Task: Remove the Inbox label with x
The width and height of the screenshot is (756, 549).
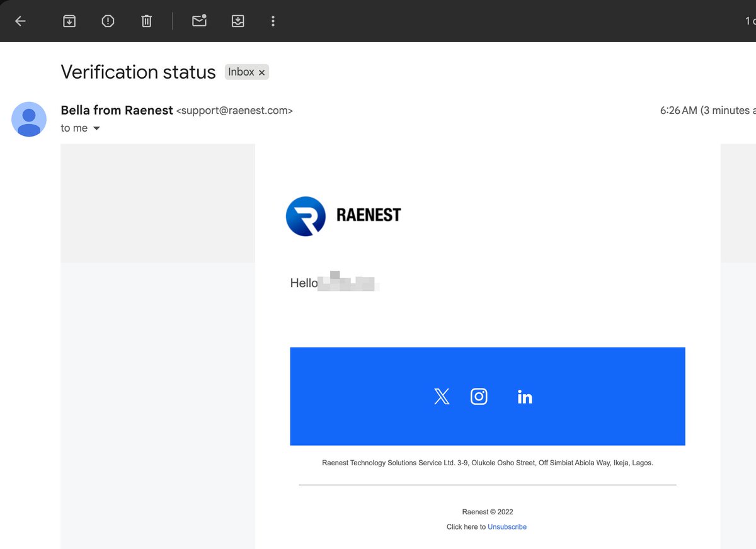Action: 261,72
